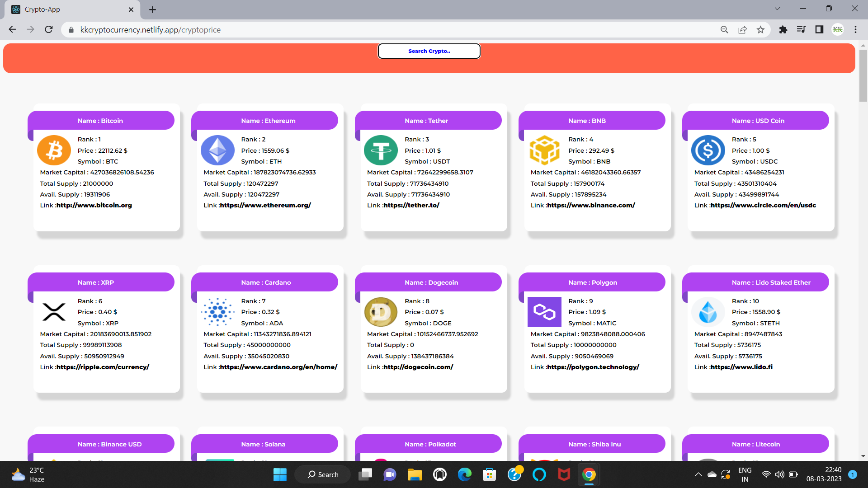Click the USD Coin dollar logo
The width and height of the screenshot is (868, 488).
(x=708, y=150)
